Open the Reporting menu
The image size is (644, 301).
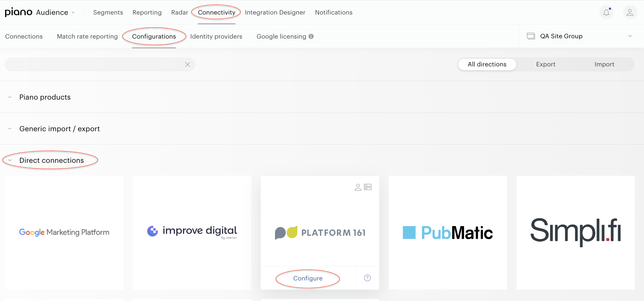[147, 12]
